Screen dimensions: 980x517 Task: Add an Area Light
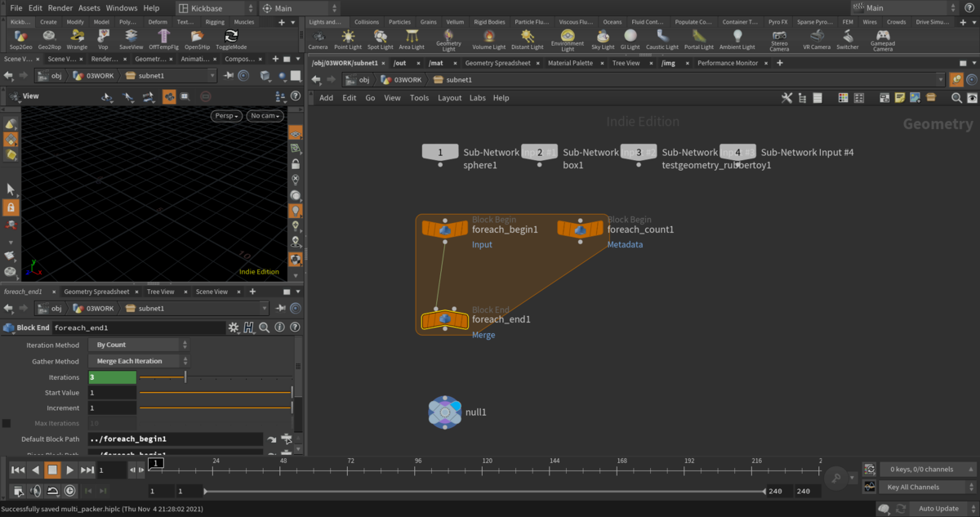(412, 40)
